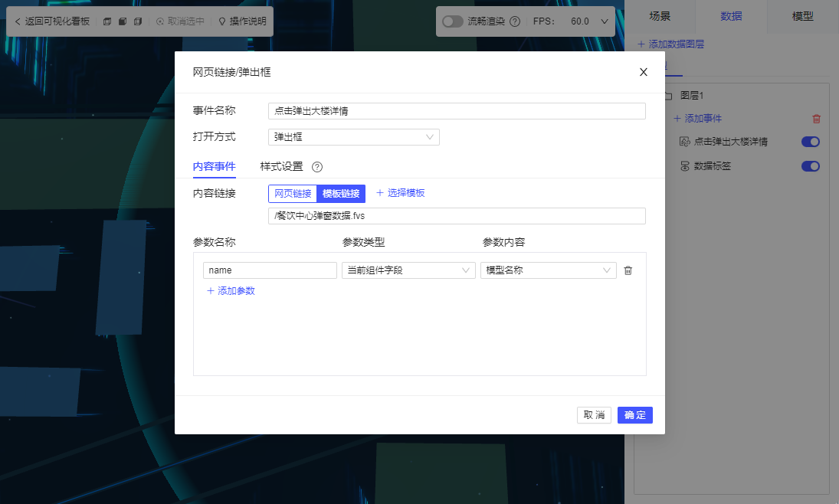Open 打开方式 dropdown showing 弹出框

point(354,137)
